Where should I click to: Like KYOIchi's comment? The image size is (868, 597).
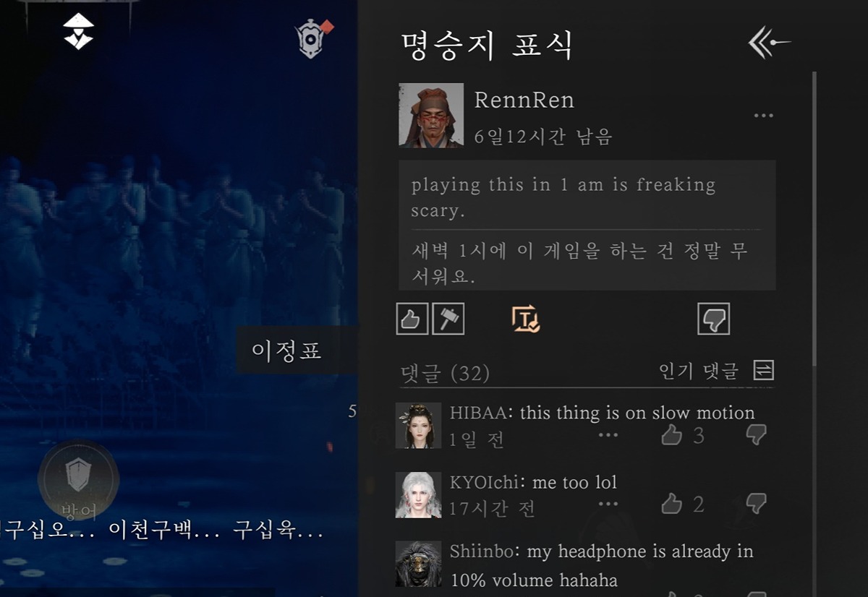coord(672,504)
